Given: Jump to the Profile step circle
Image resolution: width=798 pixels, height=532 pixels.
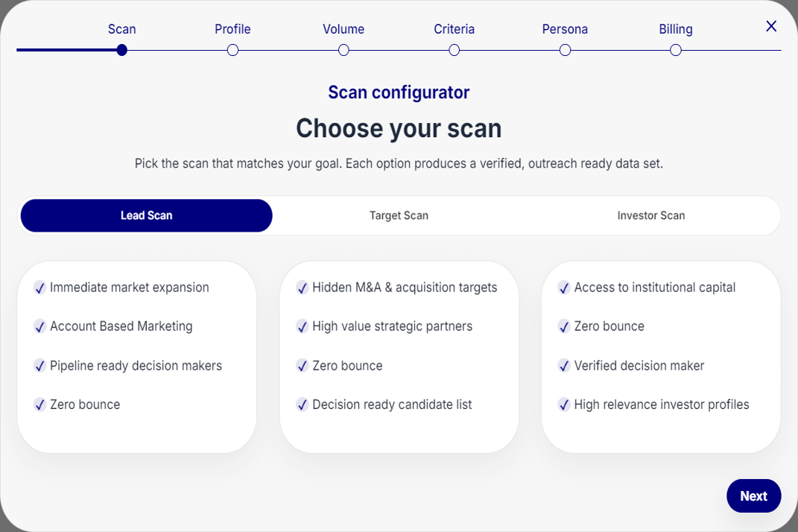Looking at the screenshot, I should pos(232,51).
